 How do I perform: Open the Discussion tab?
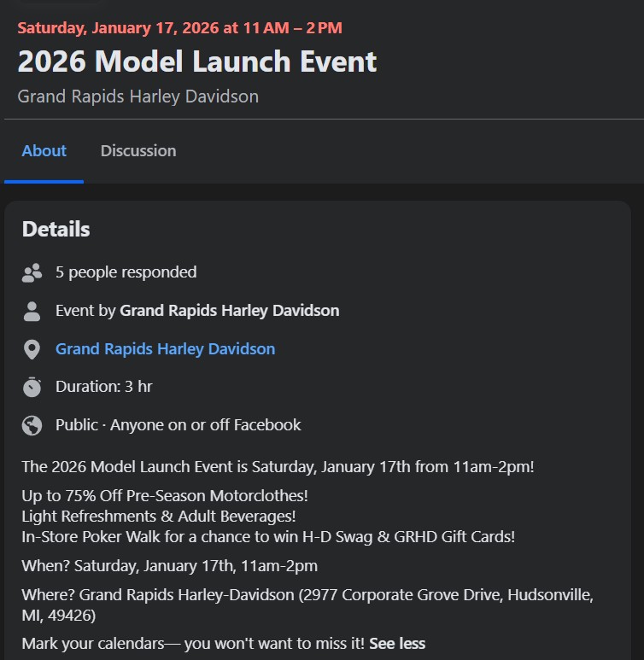(x=138, y=151)
